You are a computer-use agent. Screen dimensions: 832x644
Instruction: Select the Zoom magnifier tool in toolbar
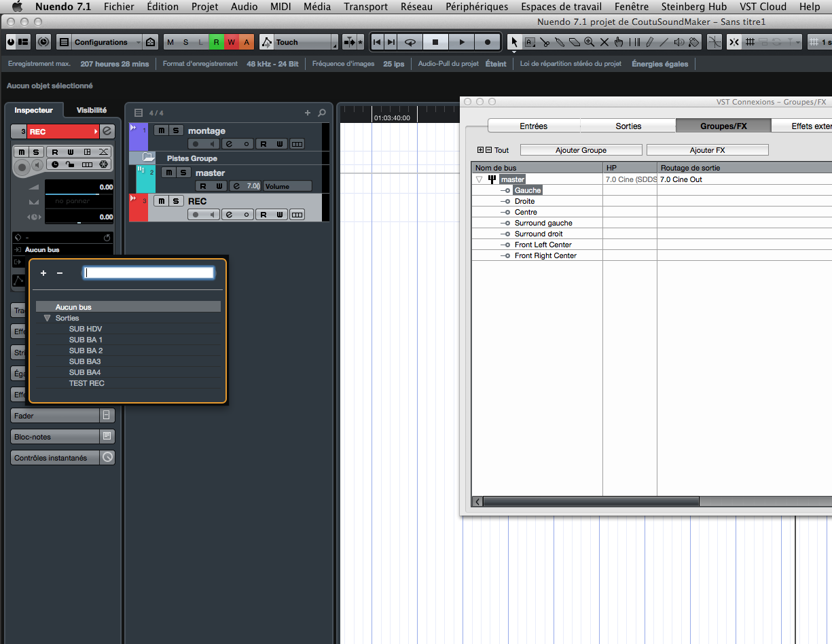click(590, 42)
